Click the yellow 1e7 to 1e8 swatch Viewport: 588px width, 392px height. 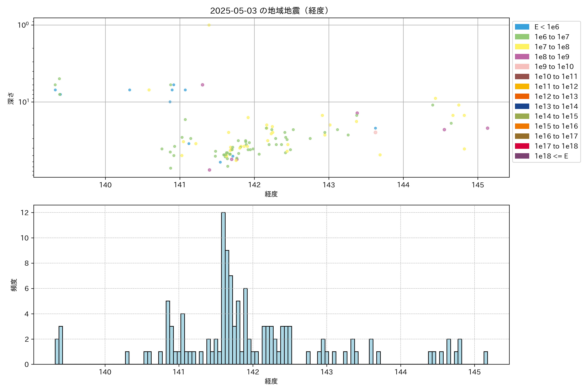(x=522, y=47)
